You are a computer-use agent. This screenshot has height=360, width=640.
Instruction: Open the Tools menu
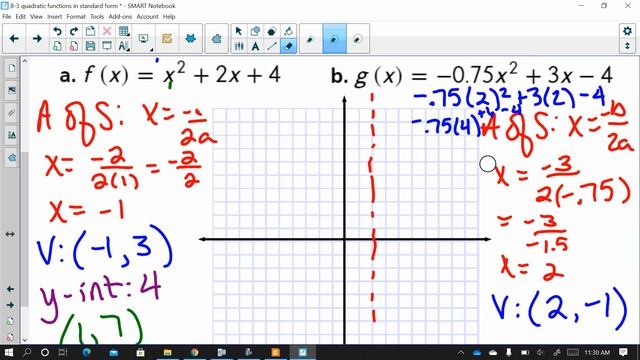pos(97,17)
